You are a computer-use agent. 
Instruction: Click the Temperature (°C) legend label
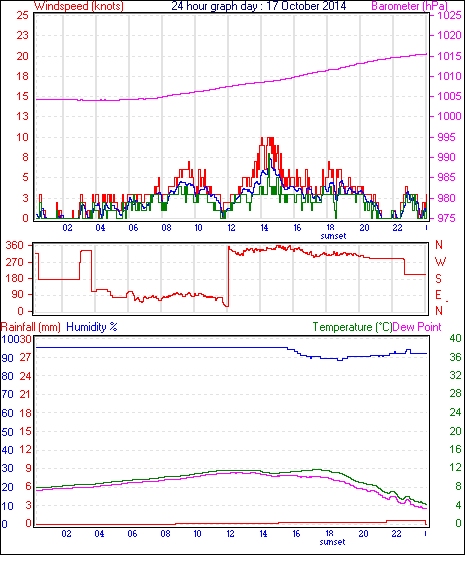(352, 327)
